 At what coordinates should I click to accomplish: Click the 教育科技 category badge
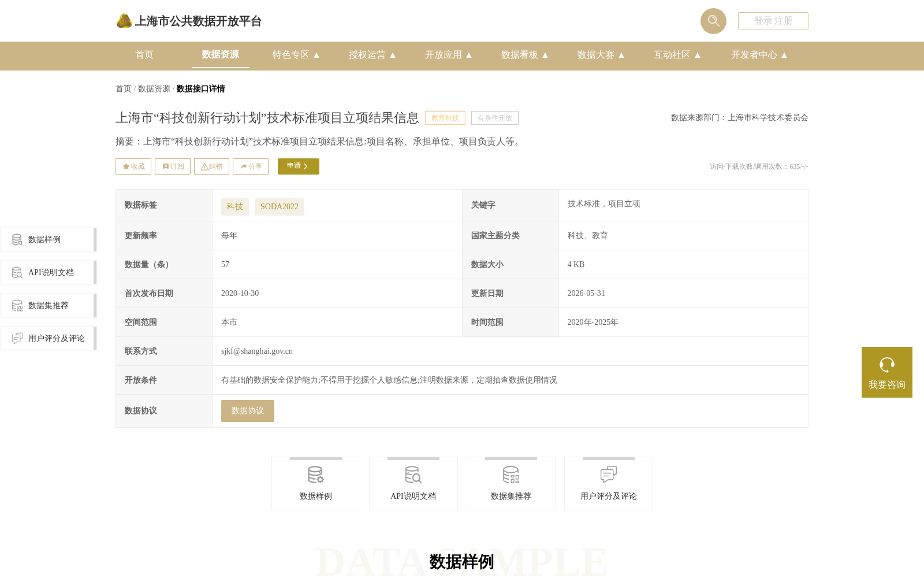click(x=445, y=118)
